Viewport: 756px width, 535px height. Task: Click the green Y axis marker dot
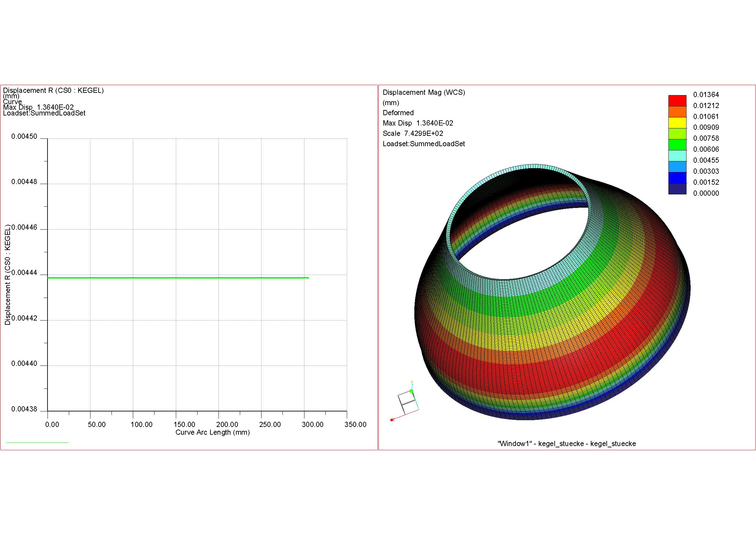coord(411,391)
